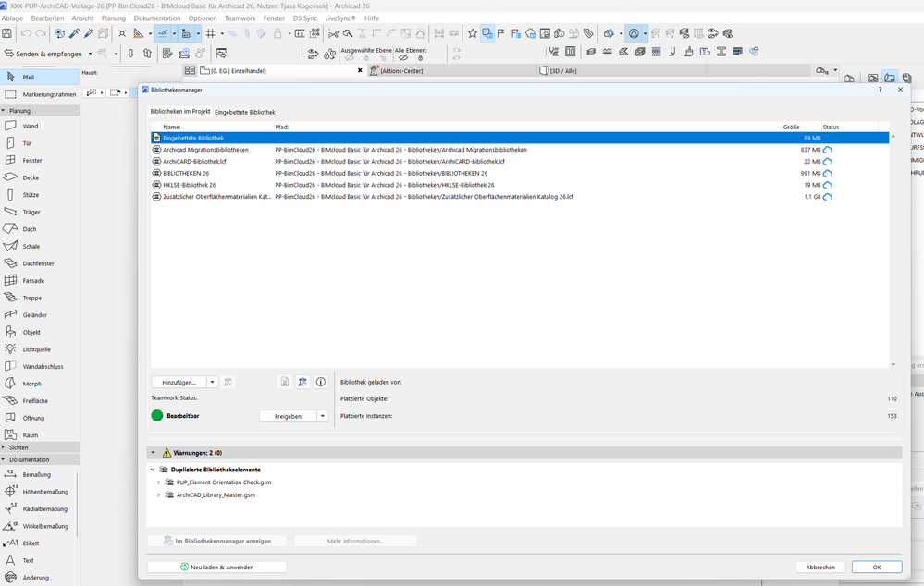Sort libraries by Name column header
The width and height of the screenshot is (924, 586).
click(x=216, y=127)
